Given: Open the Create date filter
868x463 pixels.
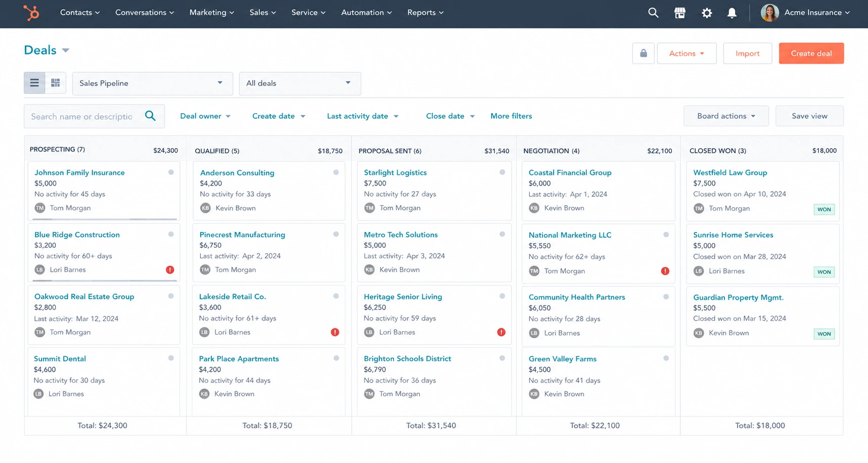Looking at the screenshot, I should point(279,116).
